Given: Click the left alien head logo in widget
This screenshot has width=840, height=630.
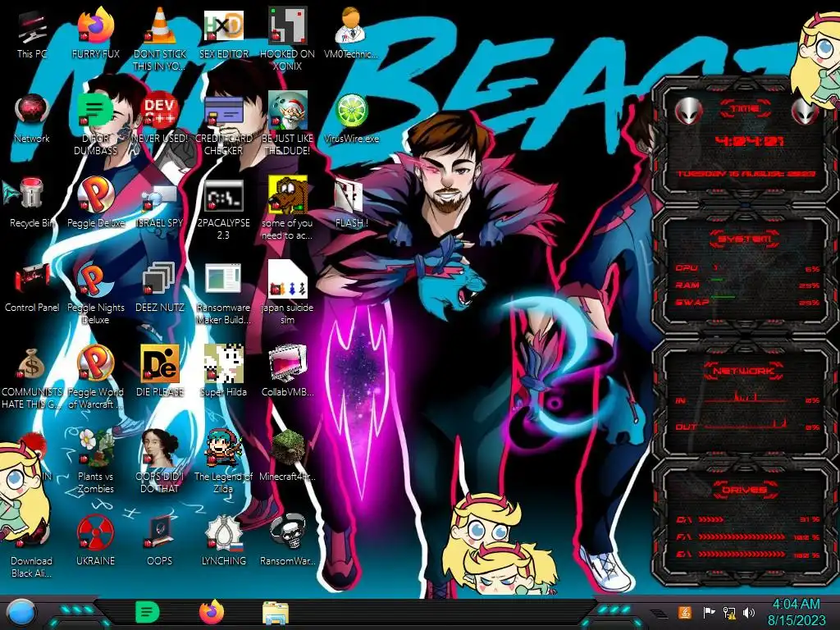Looking at the screenshot, I should tap(689, 111).
